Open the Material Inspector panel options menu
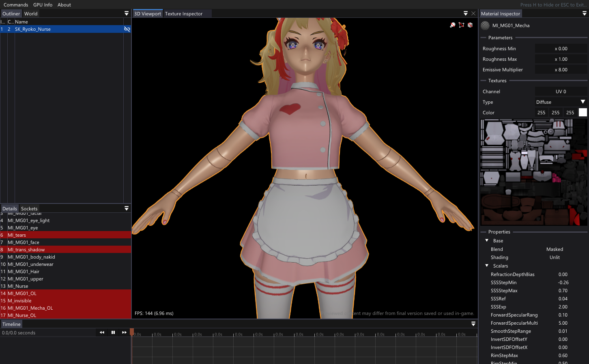This screenshot has width=589, height=364. pyautogui.click(x=585, y=13)
